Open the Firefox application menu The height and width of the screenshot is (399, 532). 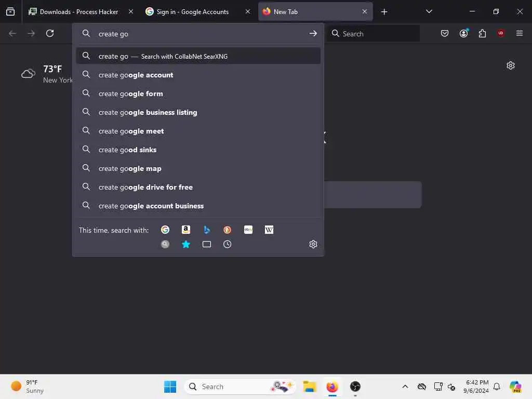(520, 33)
